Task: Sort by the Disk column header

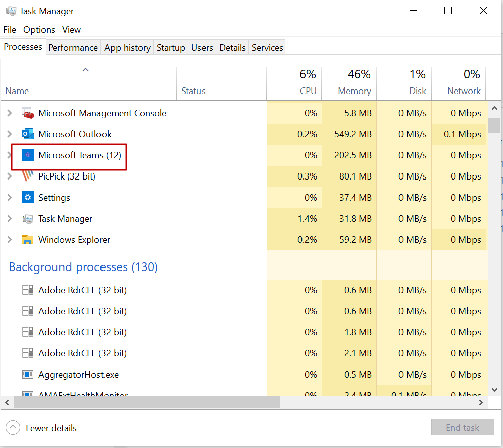Action: click(x=404, y=83)
